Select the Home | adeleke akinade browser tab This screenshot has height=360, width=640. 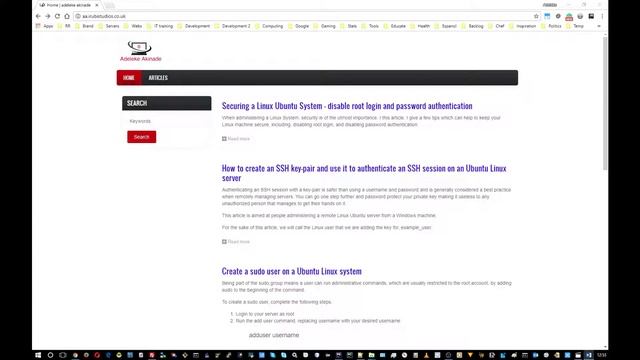68,5
